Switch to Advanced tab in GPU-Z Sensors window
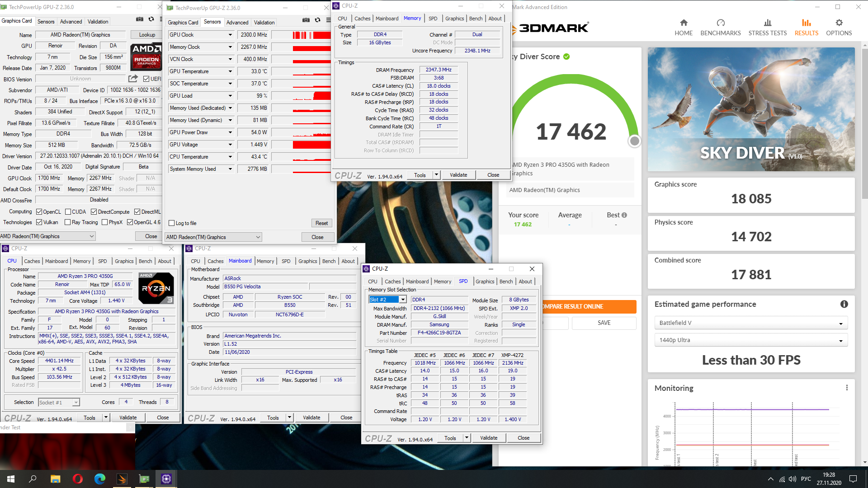Screen dimensions: 868x488 237,23
